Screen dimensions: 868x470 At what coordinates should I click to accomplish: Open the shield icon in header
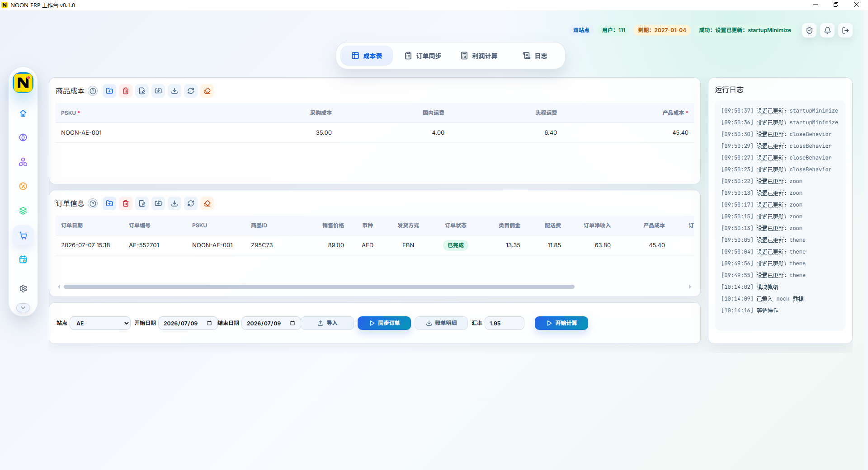809,30
